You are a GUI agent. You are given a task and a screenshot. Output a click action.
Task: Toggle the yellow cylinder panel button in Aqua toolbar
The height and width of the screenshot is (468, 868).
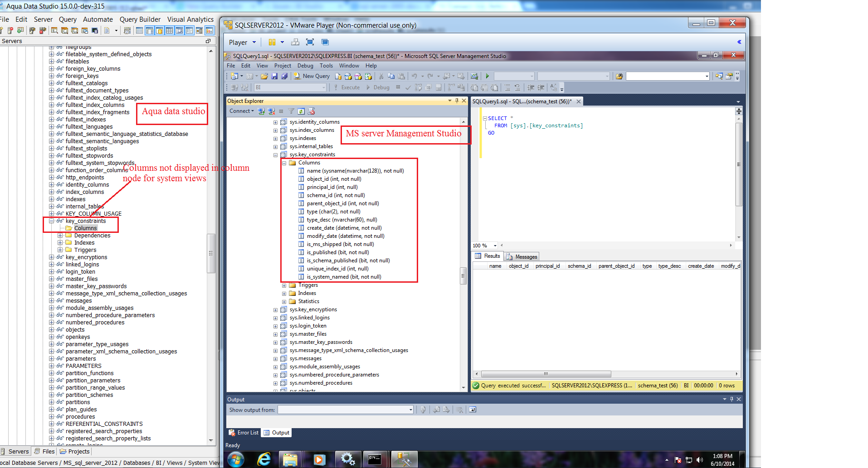pyautogui.click(x=159, y=30)
